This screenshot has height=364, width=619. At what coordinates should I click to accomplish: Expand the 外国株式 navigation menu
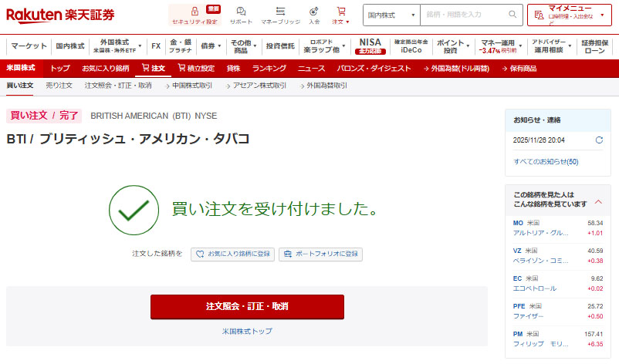[x=116, y=45]
